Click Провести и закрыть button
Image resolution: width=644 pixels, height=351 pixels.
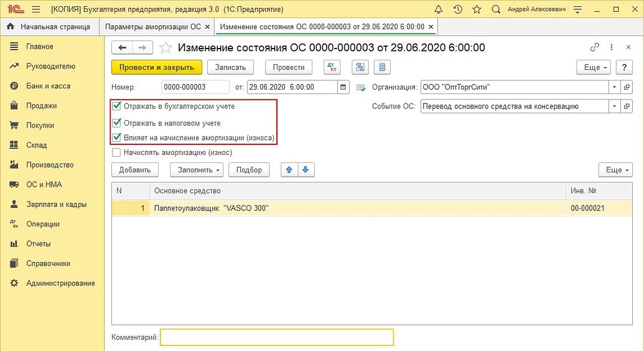[156, 67]
